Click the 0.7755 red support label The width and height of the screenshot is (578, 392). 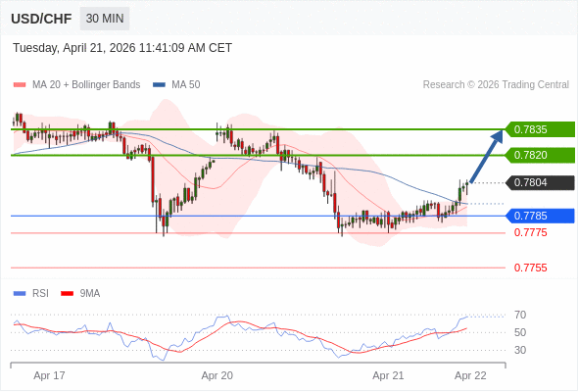pyautogui.click(x=530, y=268)
